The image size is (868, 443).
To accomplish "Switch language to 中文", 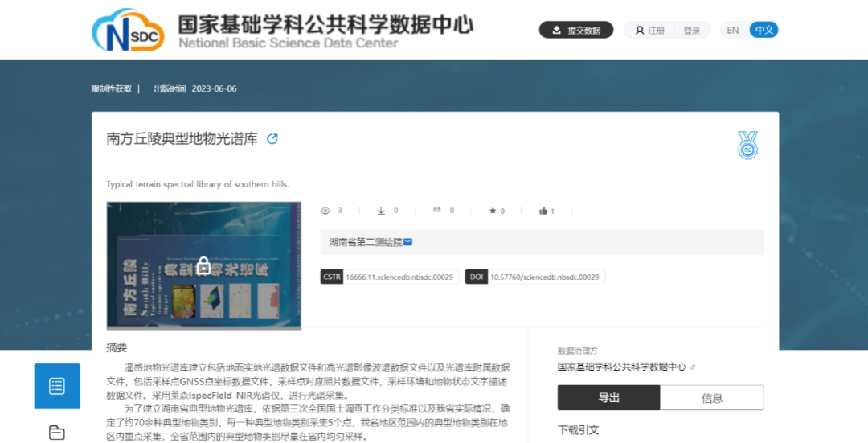I will coord(764,30).
